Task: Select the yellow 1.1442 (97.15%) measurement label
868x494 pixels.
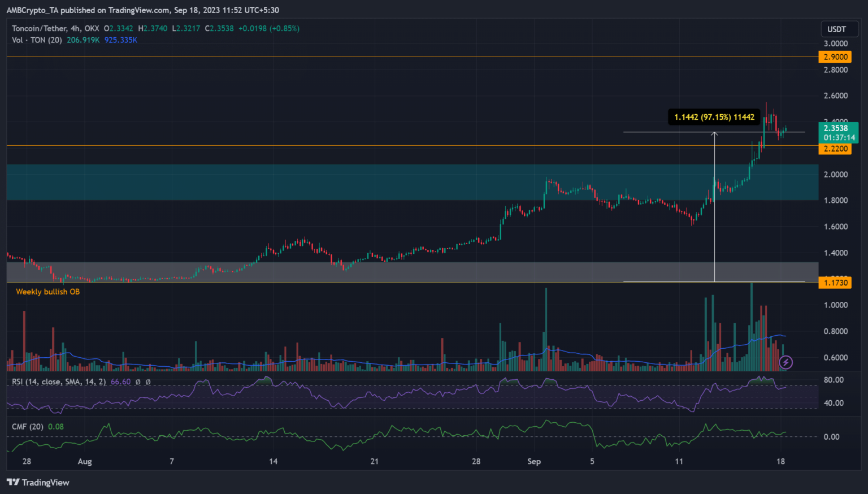Action: click(x=714, y=117)
